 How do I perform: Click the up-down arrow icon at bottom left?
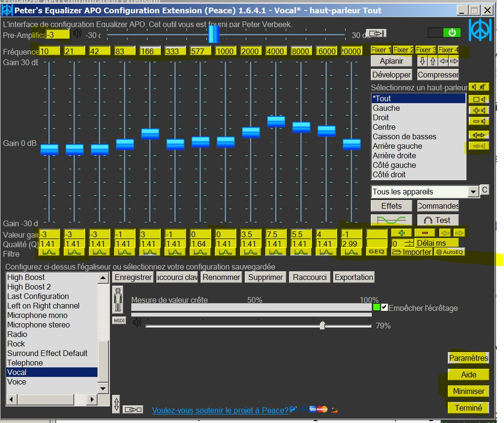[116, 404]
